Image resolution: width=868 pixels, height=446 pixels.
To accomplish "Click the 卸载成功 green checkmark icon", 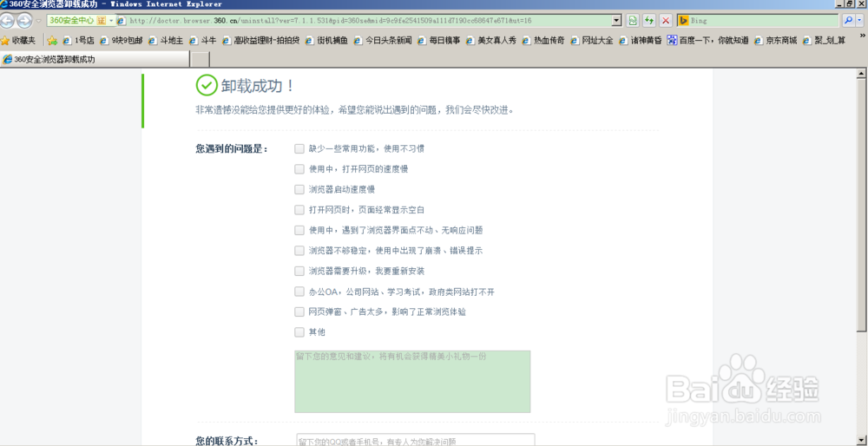I will click(x=207, y=85).
